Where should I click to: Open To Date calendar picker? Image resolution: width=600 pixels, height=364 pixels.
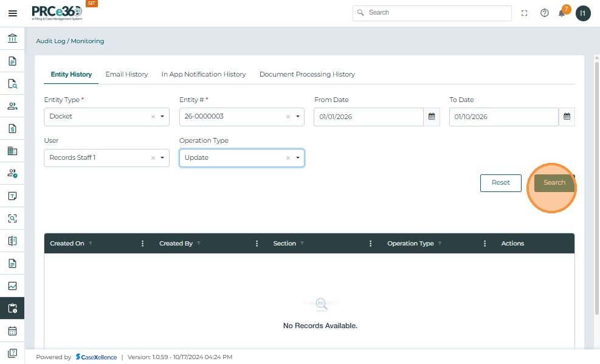click(x=567, y=117)
